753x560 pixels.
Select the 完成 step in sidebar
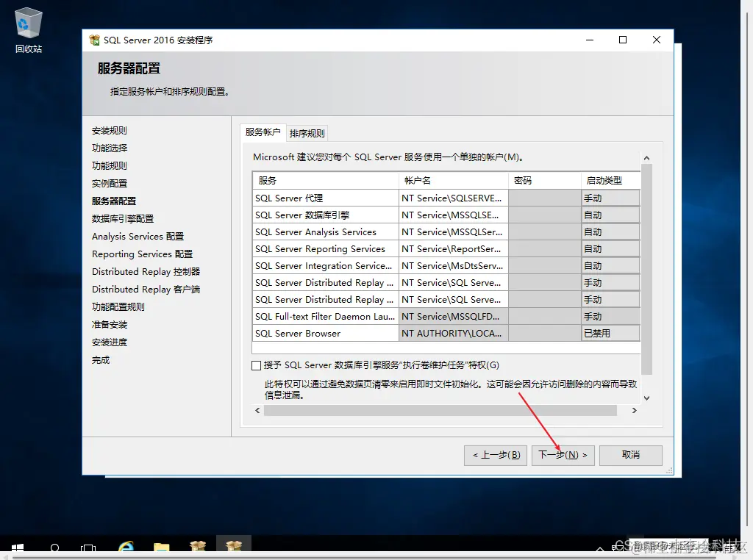tap(101, 360)
